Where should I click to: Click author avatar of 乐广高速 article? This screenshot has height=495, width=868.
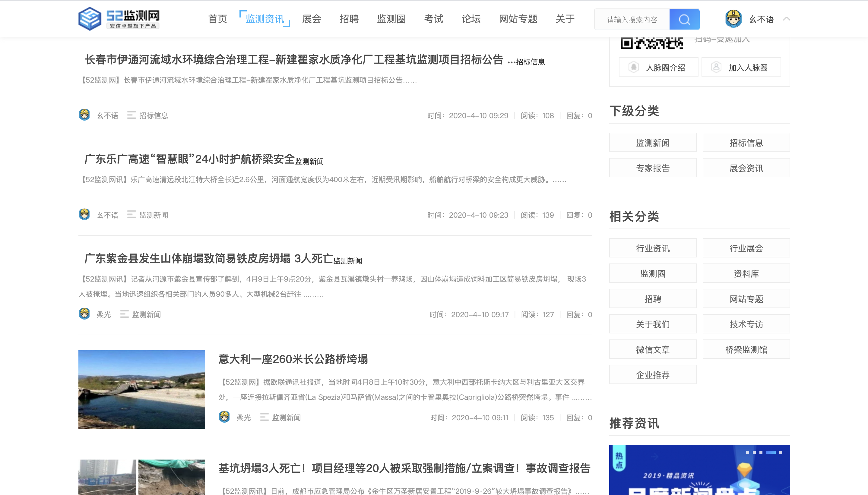click(x=84, y=215)
